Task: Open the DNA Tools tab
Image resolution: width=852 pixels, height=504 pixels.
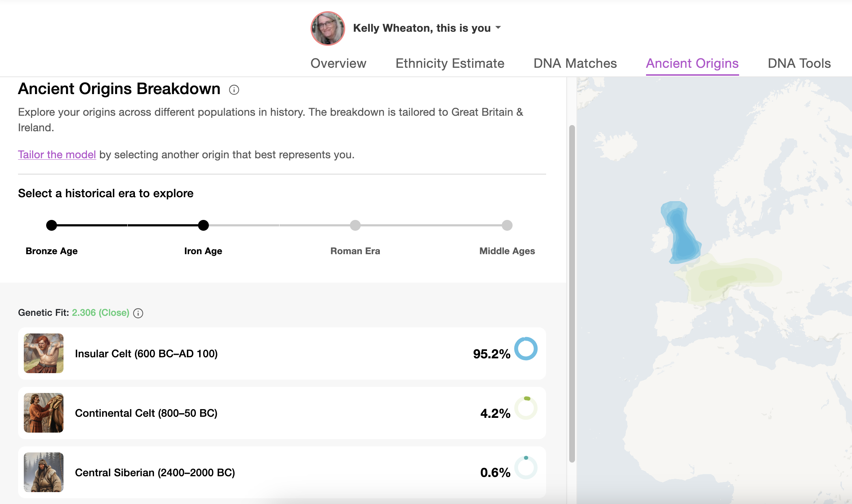Action: point(799,63)
